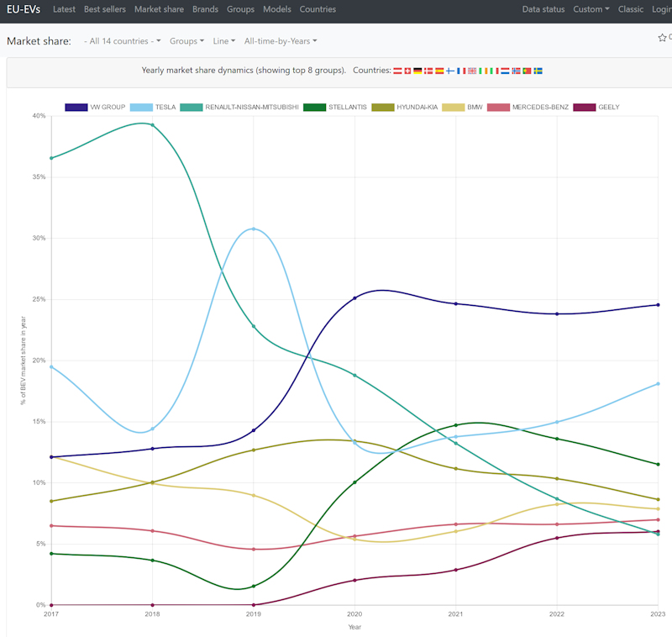Select the Spain flag icon

[439, 71]
